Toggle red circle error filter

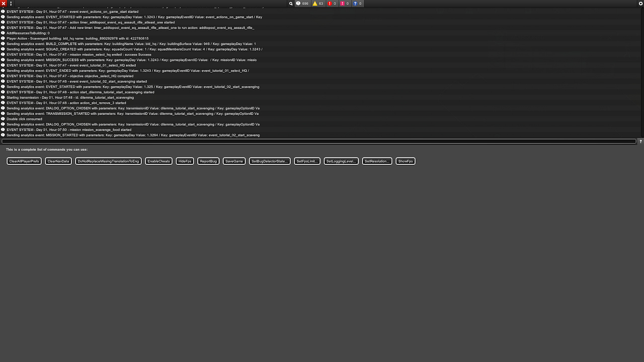(x=332, y=4)
